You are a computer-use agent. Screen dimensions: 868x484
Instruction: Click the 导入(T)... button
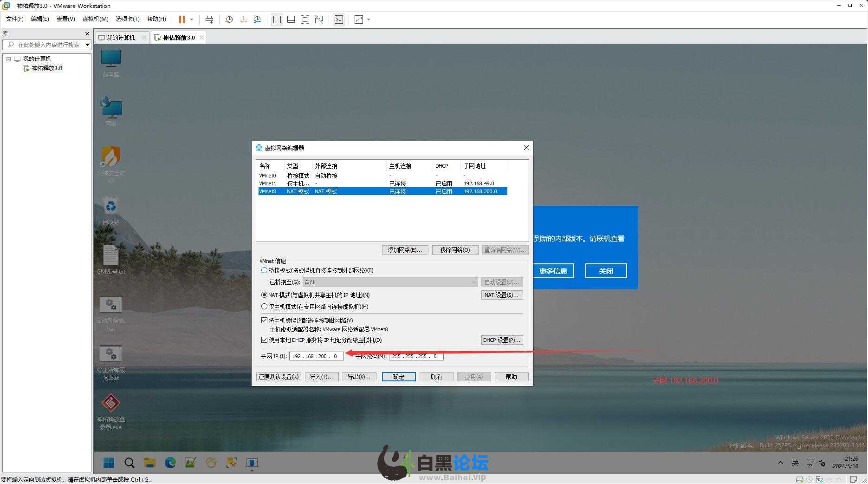(x=322, y=377)
